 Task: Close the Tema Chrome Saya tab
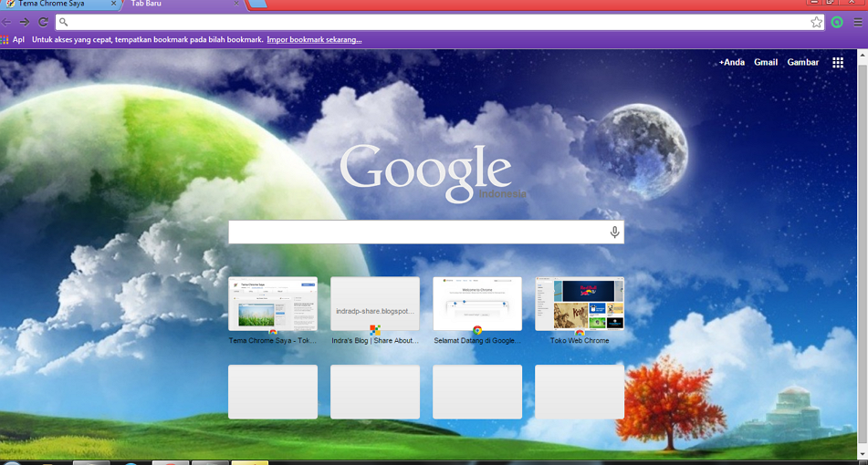tap(114, 4)
